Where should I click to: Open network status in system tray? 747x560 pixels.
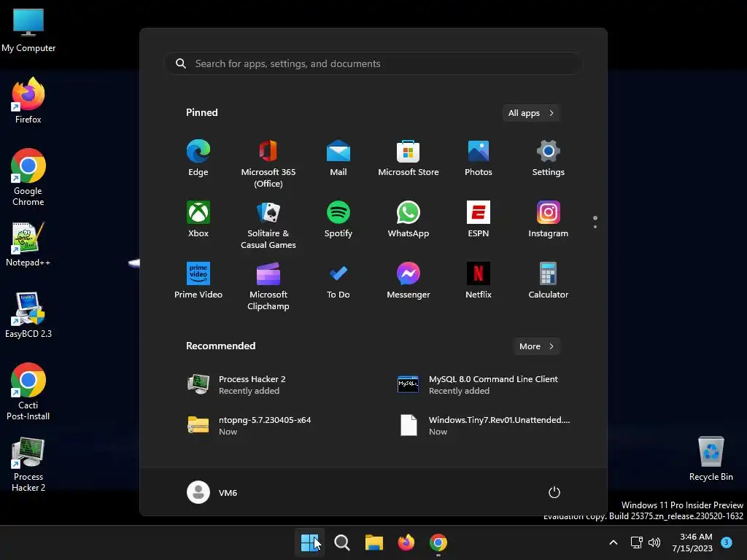[x=636, y=542]
